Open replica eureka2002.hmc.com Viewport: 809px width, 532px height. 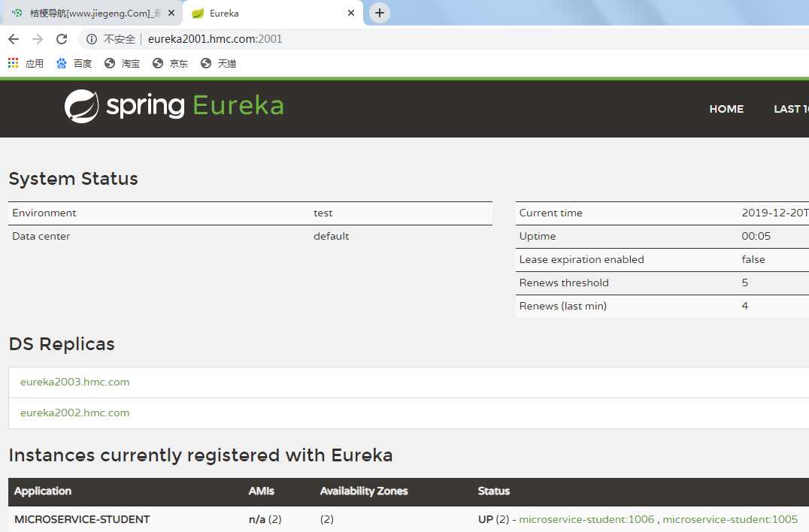coord(75,413)
